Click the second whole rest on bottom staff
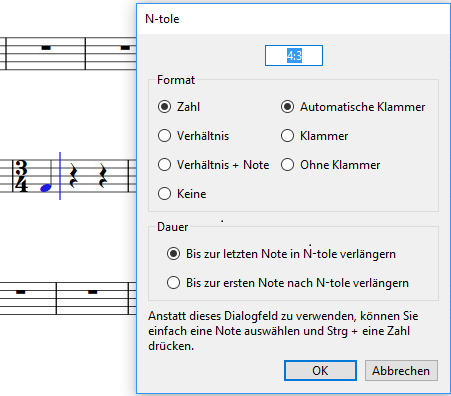 pos(92,292)
